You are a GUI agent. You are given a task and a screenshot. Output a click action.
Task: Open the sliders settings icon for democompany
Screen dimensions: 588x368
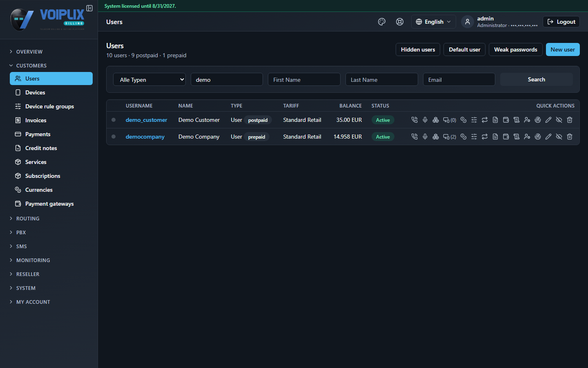(x=474, y=137)
